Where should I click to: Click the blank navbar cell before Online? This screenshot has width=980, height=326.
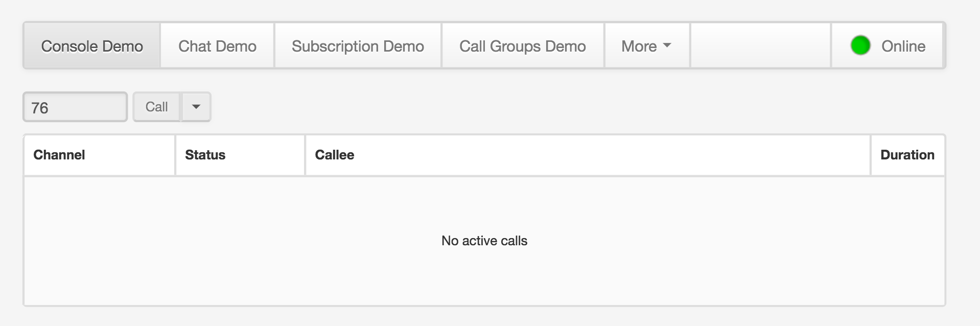point(760,46)
